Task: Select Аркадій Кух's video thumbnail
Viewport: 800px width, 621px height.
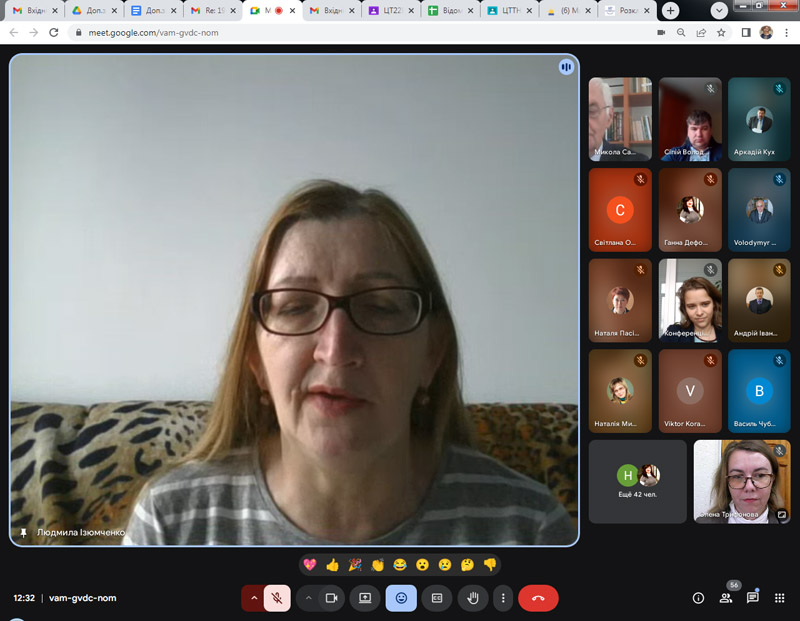Action: pyautogui.click(x=759, y=120)
